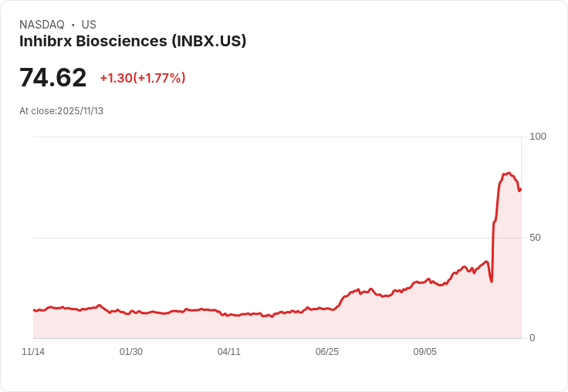This screenshot has height=392, width=568.
Task: Click the bullet separator between NASDAQ and US
Action: pyautogui.click(x=73, y=25)
